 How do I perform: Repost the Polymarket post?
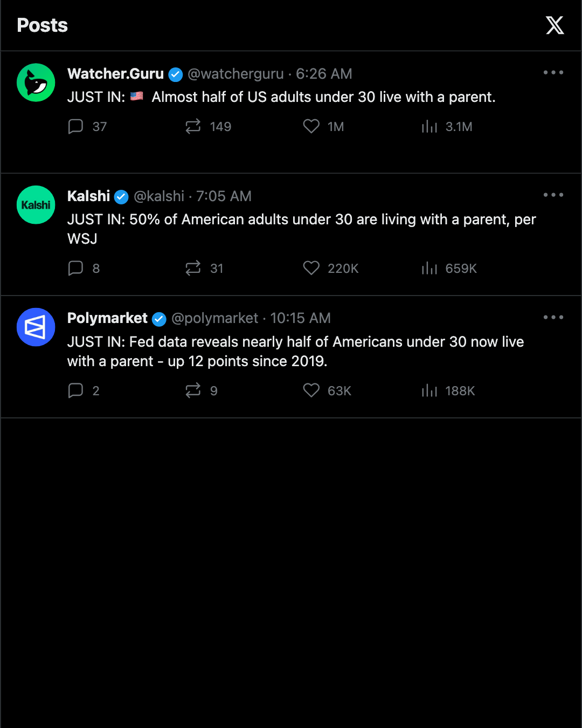pyautogui.click(x=193, y=390)
